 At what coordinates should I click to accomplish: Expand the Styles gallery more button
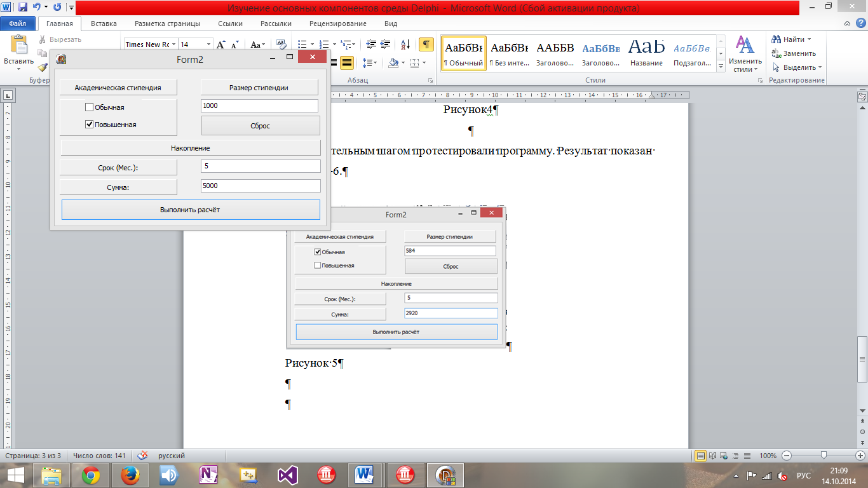tap(721, 67)
